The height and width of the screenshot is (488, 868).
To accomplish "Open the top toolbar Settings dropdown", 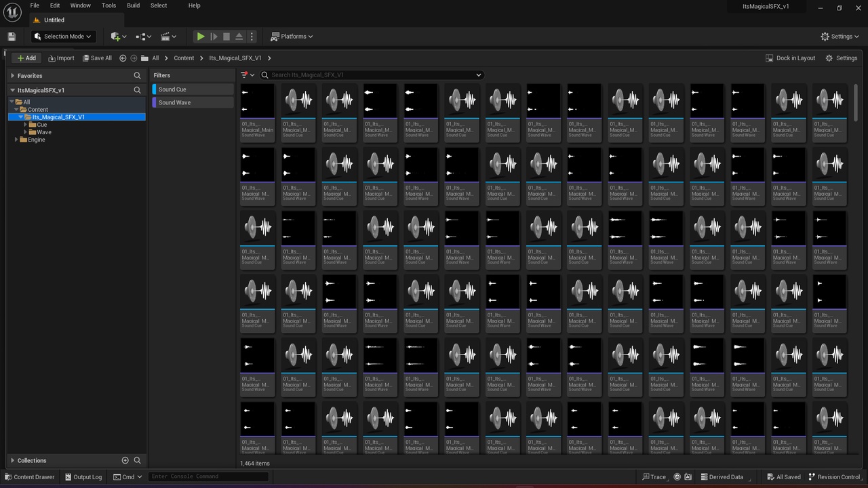I will pos(840,37).
